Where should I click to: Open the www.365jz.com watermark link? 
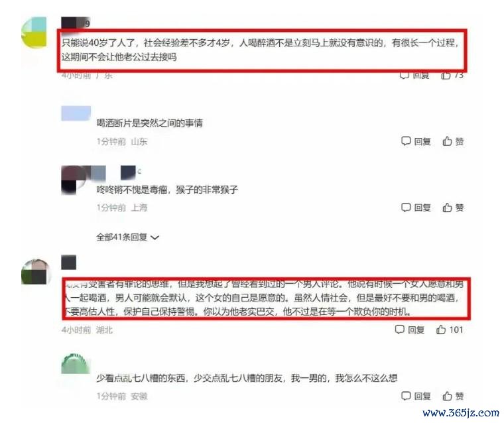pyautogui.click(x=461, y=412)
